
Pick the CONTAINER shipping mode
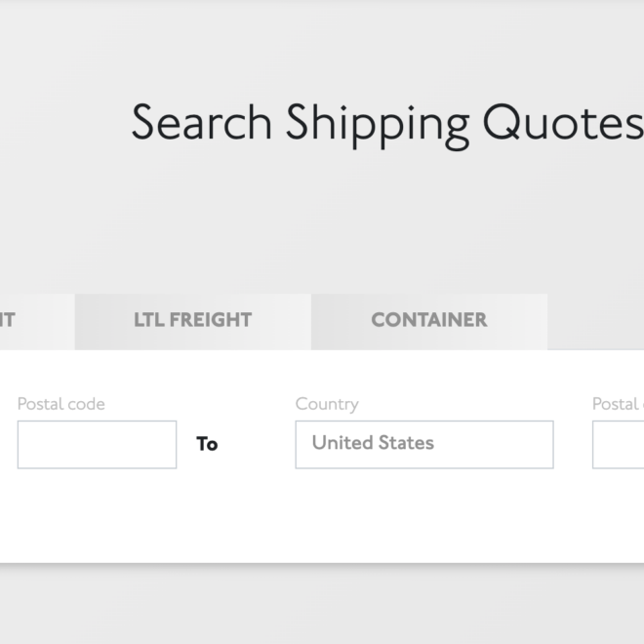click(x=428, y=320)
